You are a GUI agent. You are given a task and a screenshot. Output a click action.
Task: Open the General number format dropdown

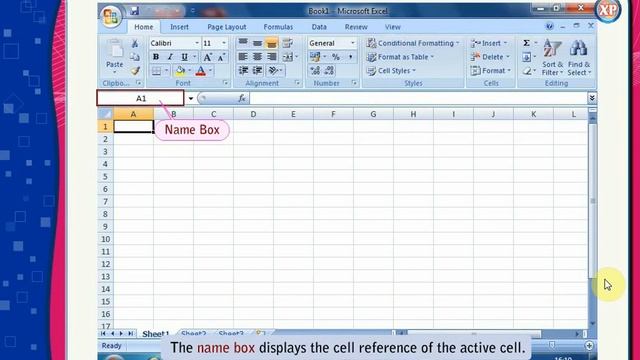(x=353, y=43)
